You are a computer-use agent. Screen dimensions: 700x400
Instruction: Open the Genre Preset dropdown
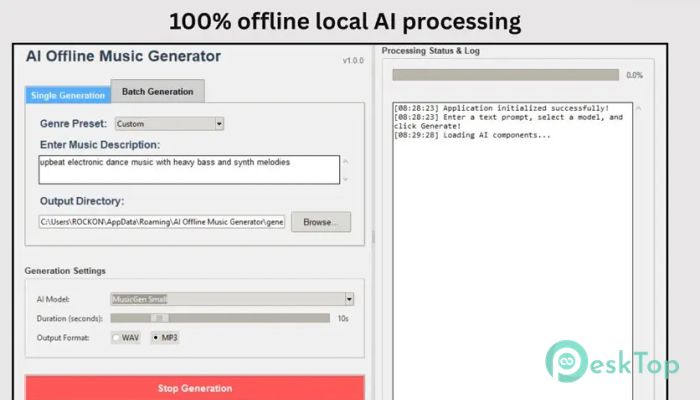169,124
